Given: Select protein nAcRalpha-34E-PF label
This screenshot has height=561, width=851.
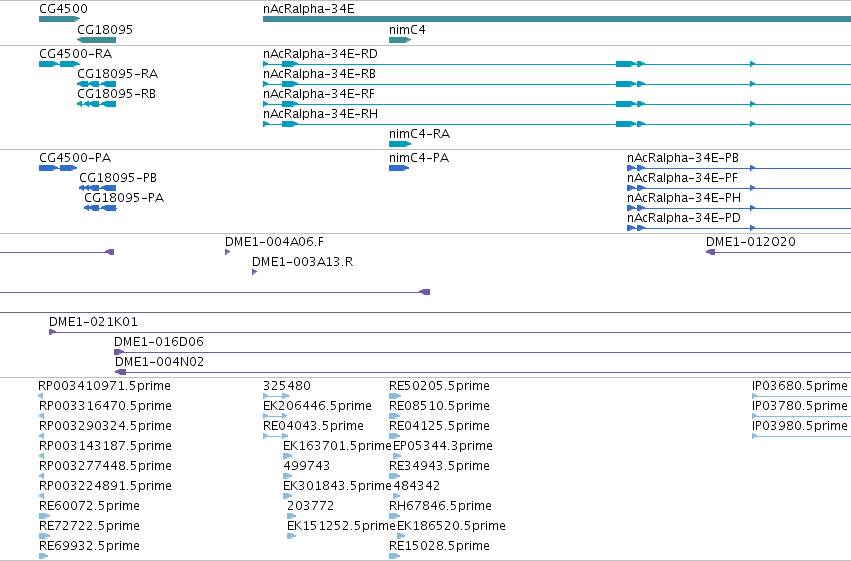Looking at the screenshot, I should [x=682, y=178].
